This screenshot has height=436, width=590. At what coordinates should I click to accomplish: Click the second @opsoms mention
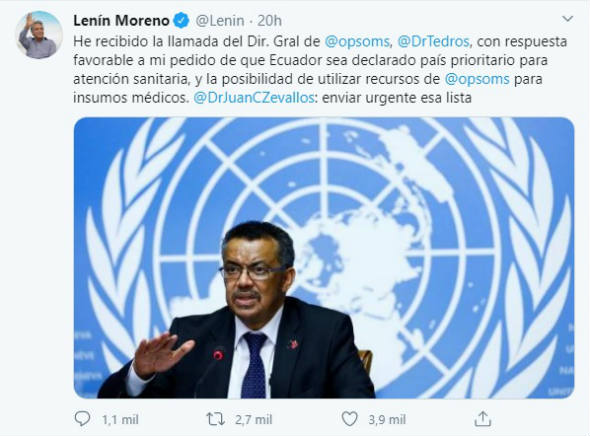477,79
